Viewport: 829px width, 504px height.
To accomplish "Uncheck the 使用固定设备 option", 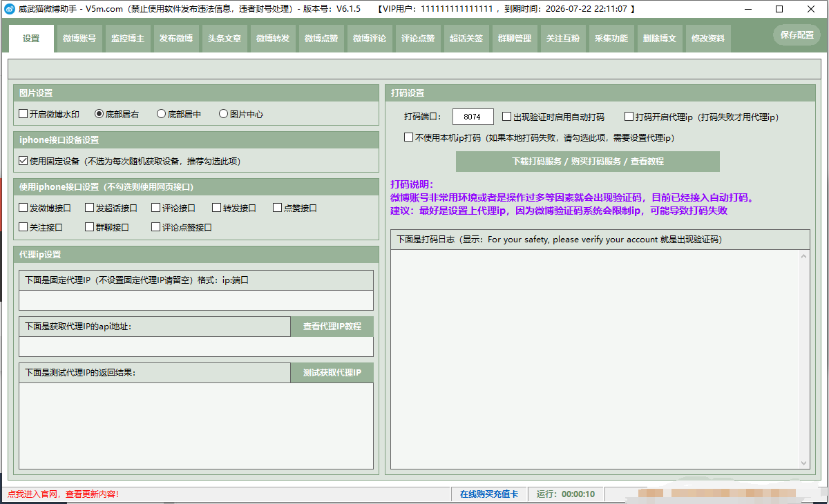I will click(x=23, y=161).
